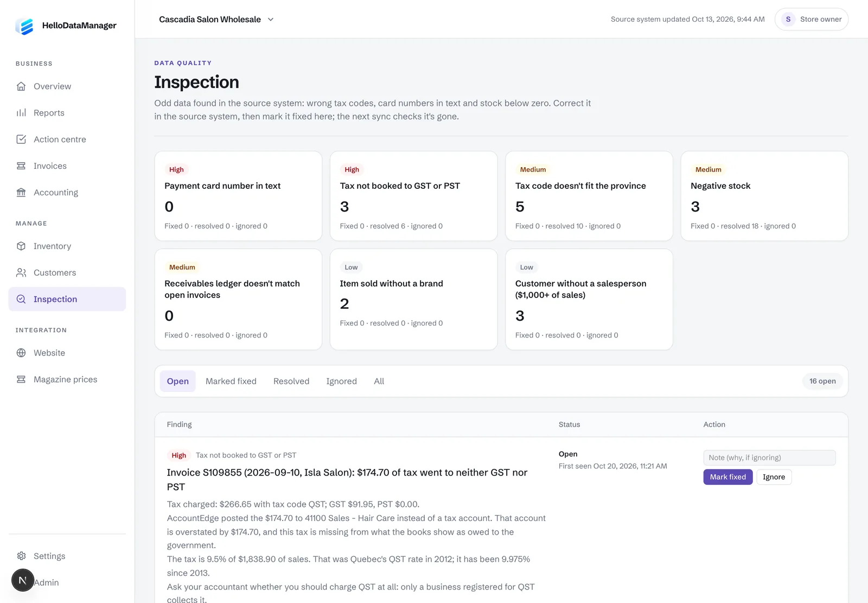Click the 16 open count badge
This screenshot has height=603, width=868.
pyautogui.click(x=822, y=381)
